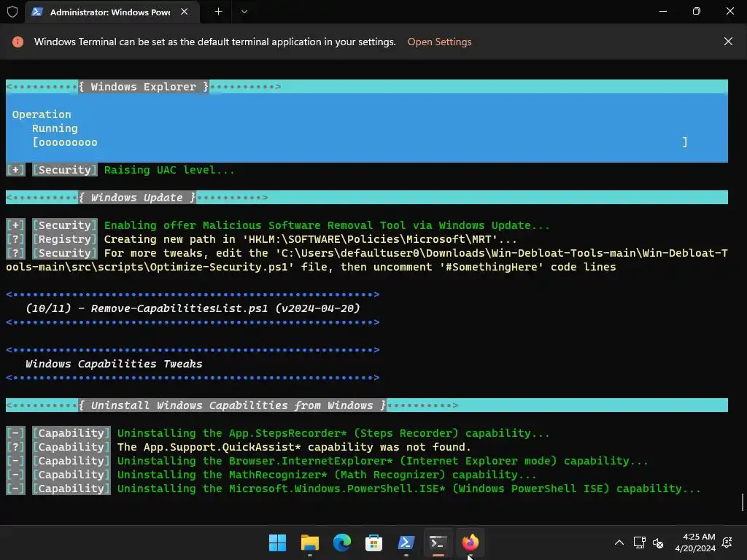This screenshot has width=747, height=560.
Task: Click the terminal scrollbar thumb
Action: pos(742,503)
